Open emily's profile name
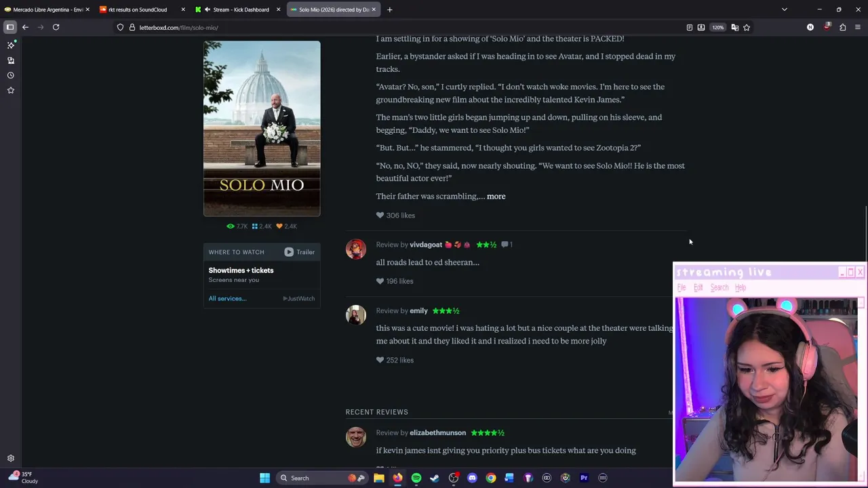 pyautogui.click(x=418, y=311)
